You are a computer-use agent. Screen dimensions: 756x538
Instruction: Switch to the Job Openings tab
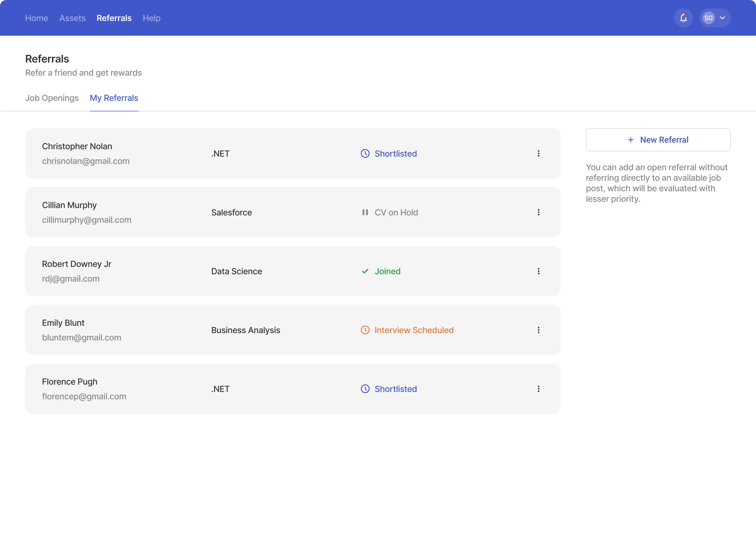coord(52,98)
